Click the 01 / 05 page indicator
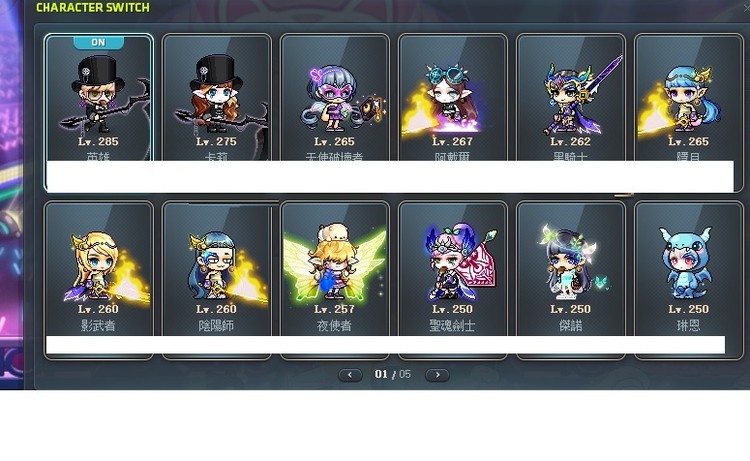This screenshot has width=750, height=461. (x=393, y=374)
